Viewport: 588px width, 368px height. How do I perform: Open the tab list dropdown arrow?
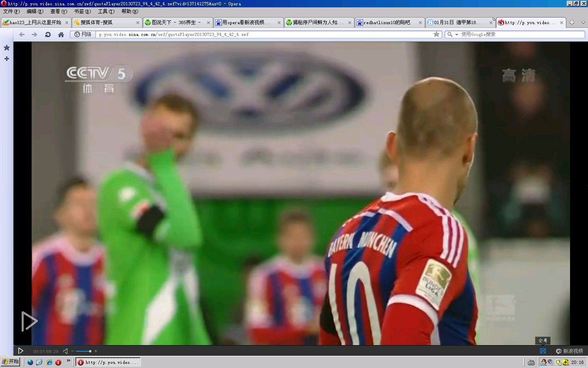[x=583, y=23]
